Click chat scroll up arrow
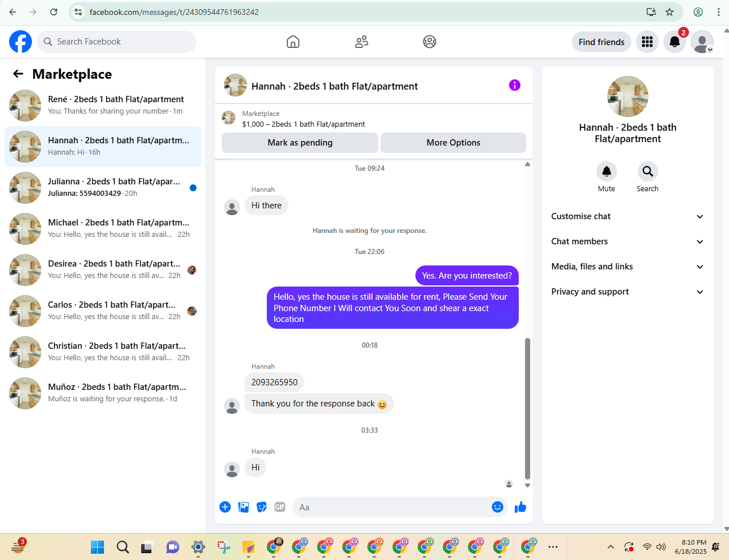729x560 pixels. point(527,164)
